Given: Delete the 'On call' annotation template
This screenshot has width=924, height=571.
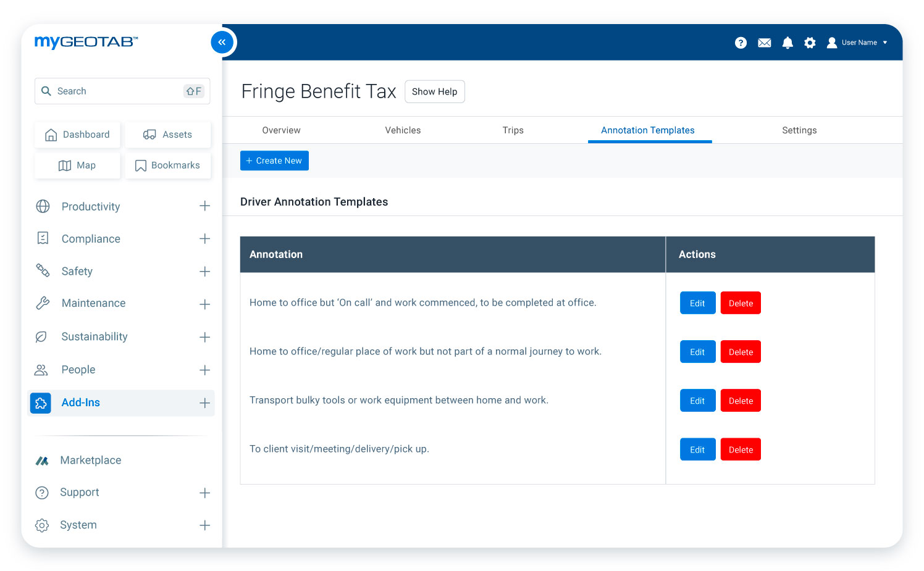Looking at the screenshot, I should click(x=741, y=303).
